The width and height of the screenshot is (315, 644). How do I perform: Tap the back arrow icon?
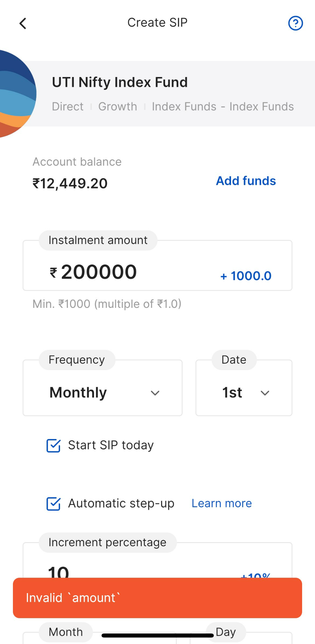coord(23,23)
